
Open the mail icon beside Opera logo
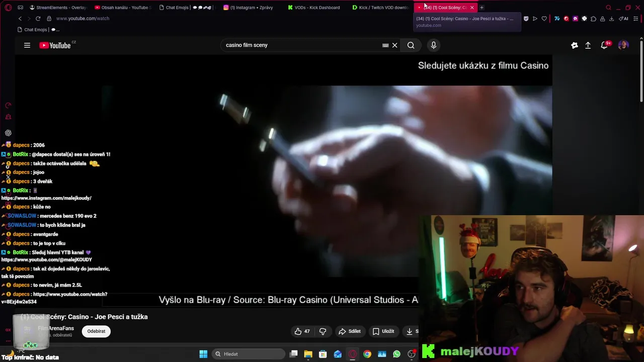(20, 8)
